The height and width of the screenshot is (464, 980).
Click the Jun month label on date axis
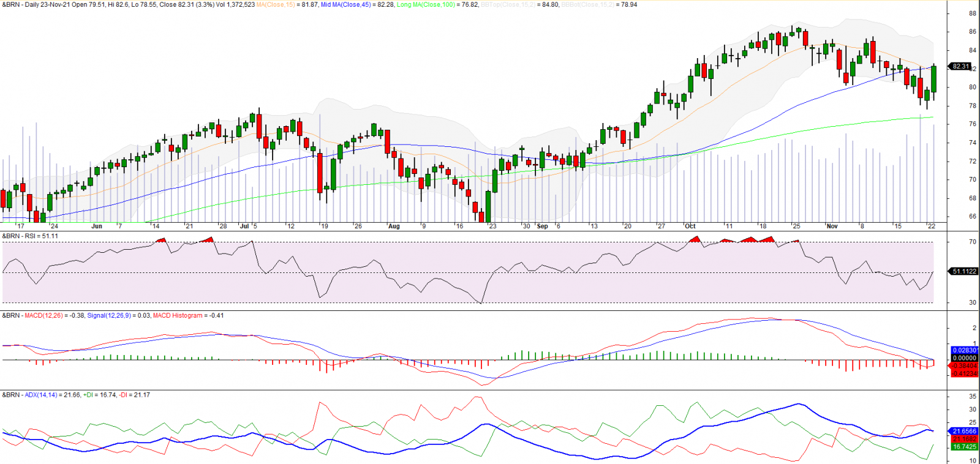[97, 226]
